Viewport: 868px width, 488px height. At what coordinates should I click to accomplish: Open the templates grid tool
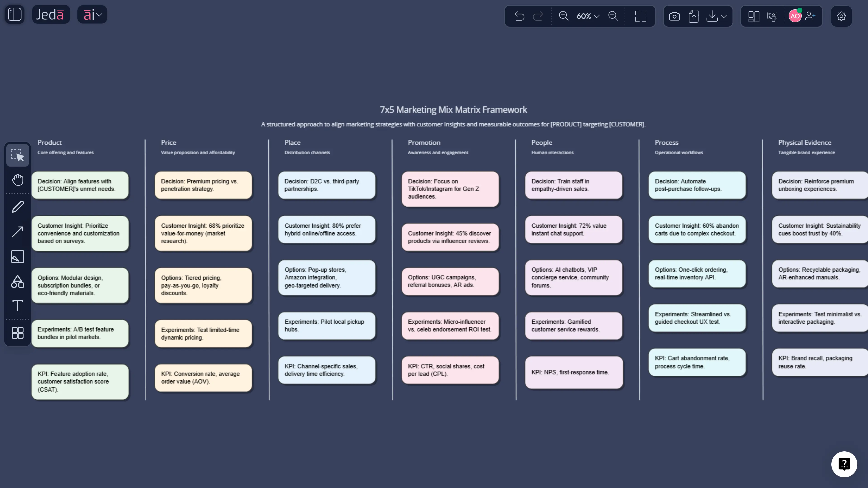(17, 333)
